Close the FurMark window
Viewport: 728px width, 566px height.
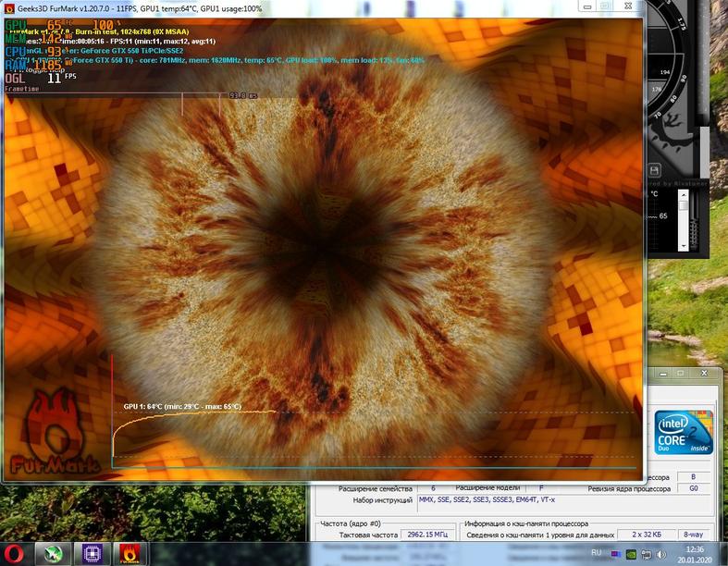pos(628,6)
